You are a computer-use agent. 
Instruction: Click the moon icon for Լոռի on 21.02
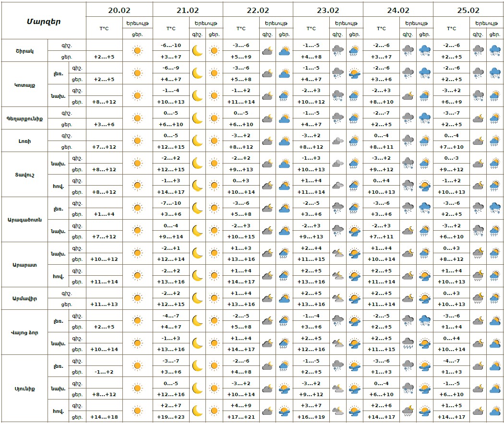point(197,141)
